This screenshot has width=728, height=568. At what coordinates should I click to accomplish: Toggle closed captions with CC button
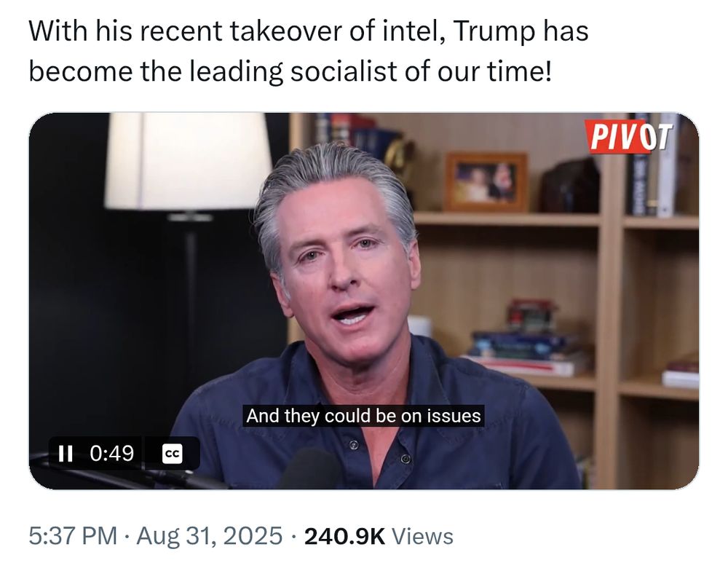pyautogui.click(x=173, y=454)
